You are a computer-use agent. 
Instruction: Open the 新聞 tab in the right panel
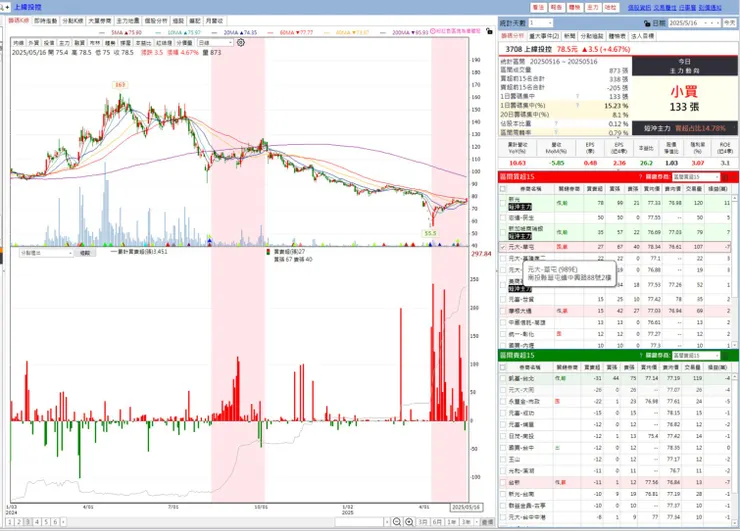click(570, 36)
